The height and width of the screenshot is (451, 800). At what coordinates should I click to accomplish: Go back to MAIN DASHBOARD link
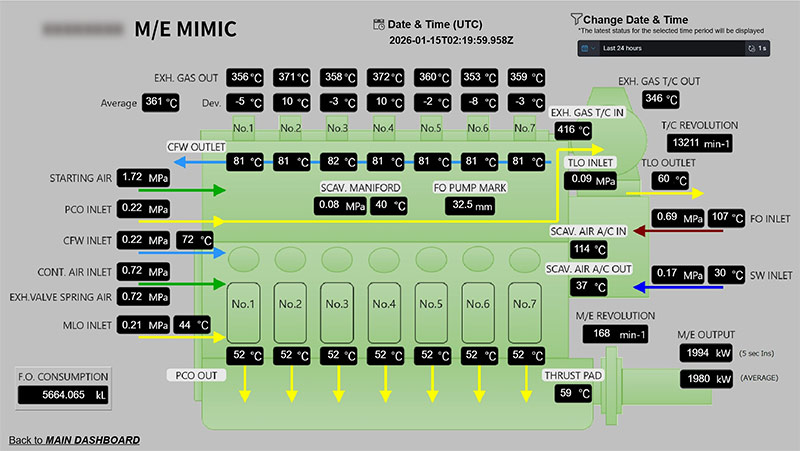tap(74, 440)
